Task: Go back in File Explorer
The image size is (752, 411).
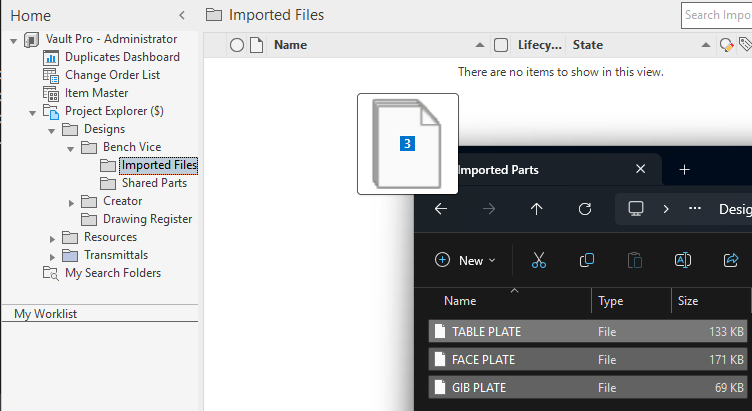Action: [x=441, y=209]
